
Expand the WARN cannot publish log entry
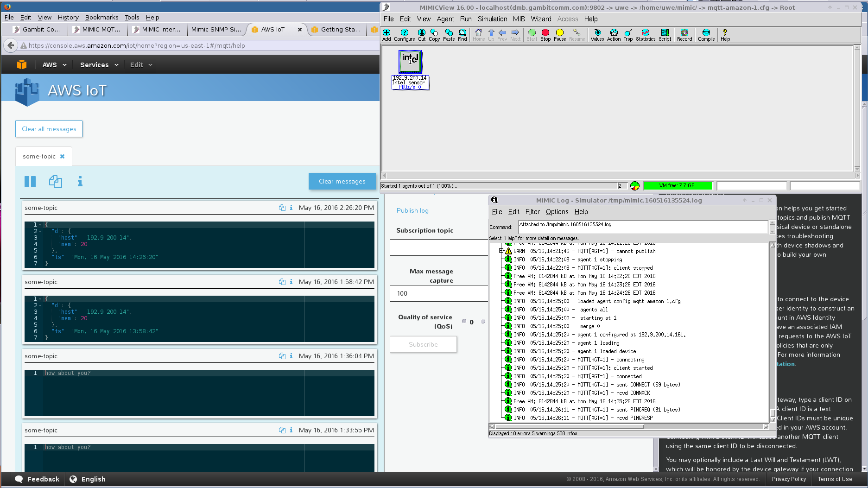501,251
